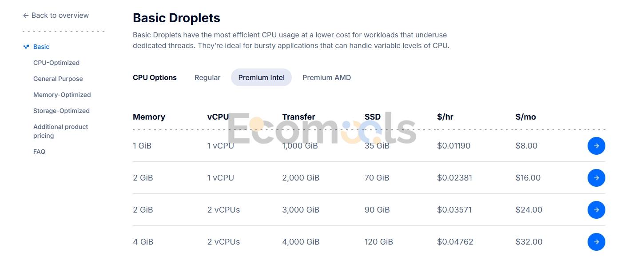Click the arrow button for $24.00 plan

point(596,210)
